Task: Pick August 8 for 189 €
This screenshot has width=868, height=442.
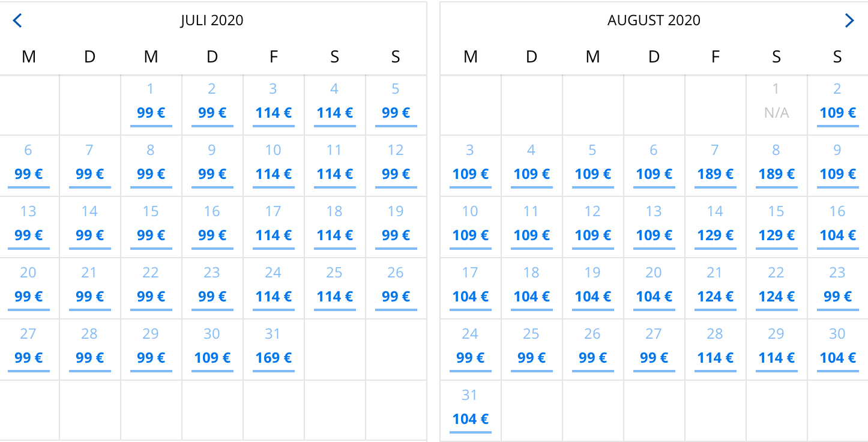Action: pos(776,166)
